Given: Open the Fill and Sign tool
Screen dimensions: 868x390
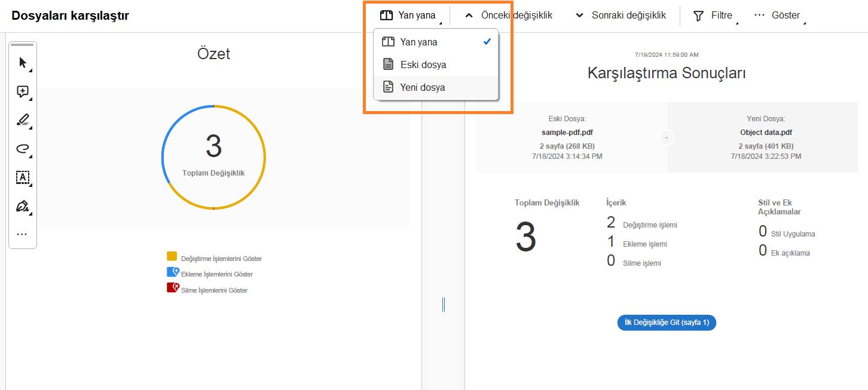Looking at the screenshot, I should coord(22,206).
